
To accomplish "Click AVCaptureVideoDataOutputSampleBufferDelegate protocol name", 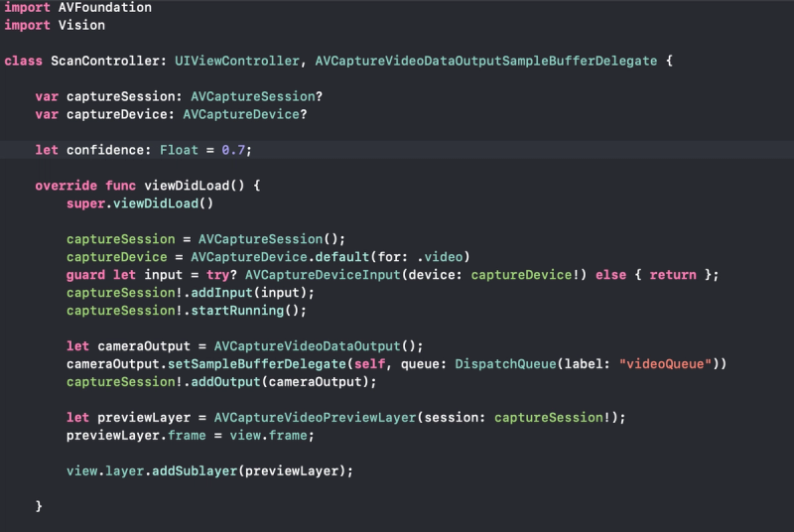I will tap(486, 61).
